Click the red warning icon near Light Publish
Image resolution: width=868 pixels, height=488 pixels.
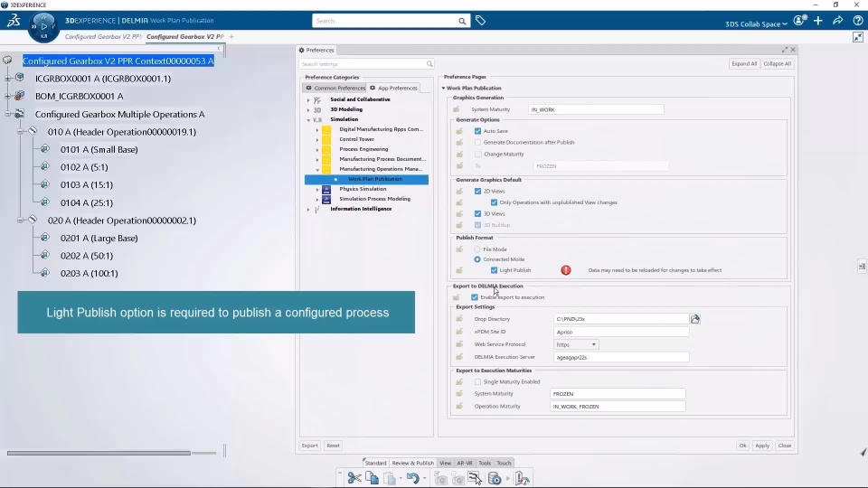tap(566, 270)
